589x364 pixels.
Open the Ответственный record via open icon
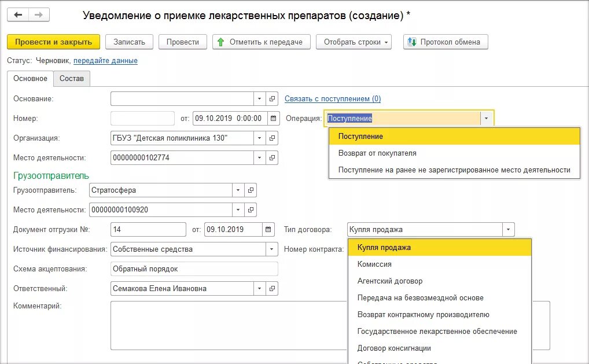point(273,289)
